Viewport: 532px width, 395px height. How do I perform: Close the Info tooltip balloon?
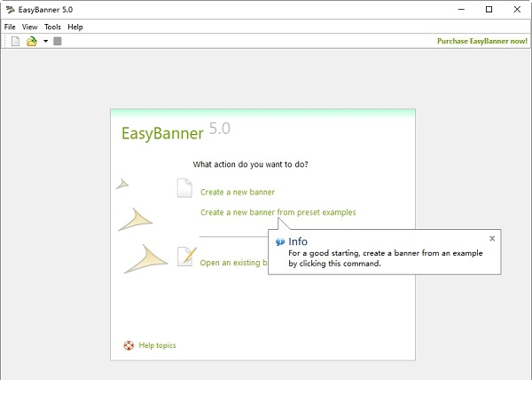point(492,239)
